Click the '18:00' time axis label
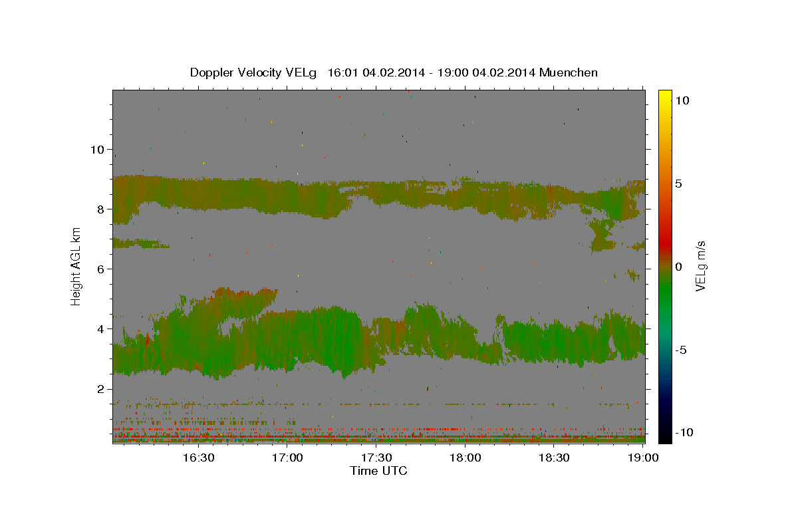Image resolution: width=798 pixels, height=532 pixels. pyautogui.click(x=465, y=458)
